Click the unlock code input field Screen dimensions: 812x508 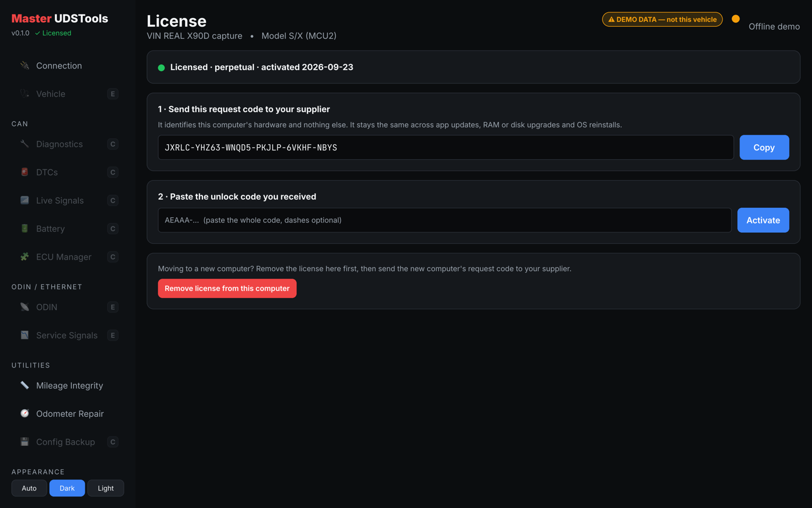point(444,220)
